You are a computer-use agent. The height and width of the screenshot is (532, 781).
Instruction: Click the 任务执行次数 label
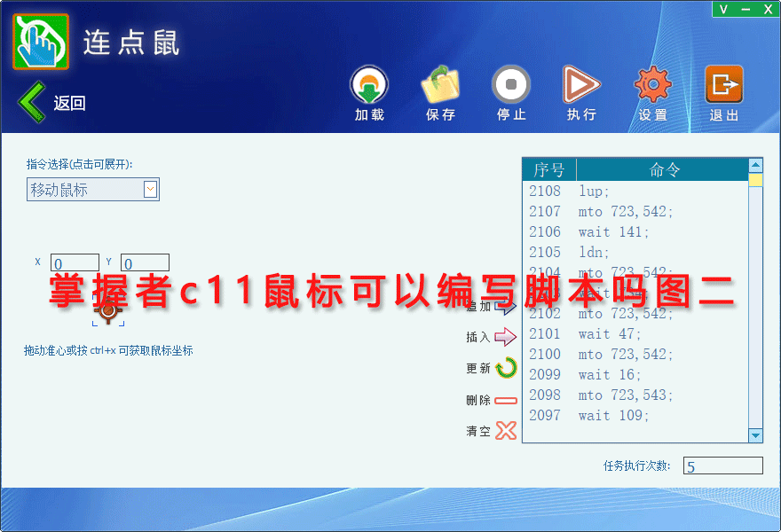pos(636,465)
